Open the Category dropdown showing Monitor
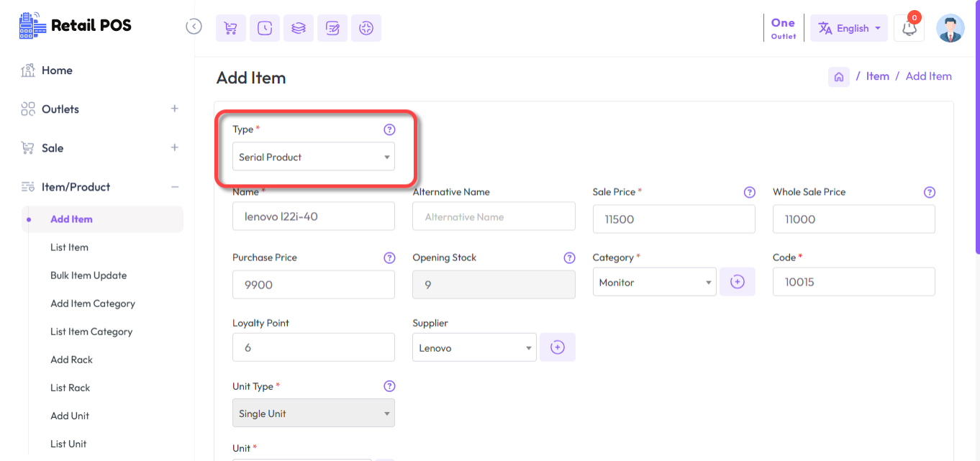Screen dimensions: 980x461 coord(654,282)
